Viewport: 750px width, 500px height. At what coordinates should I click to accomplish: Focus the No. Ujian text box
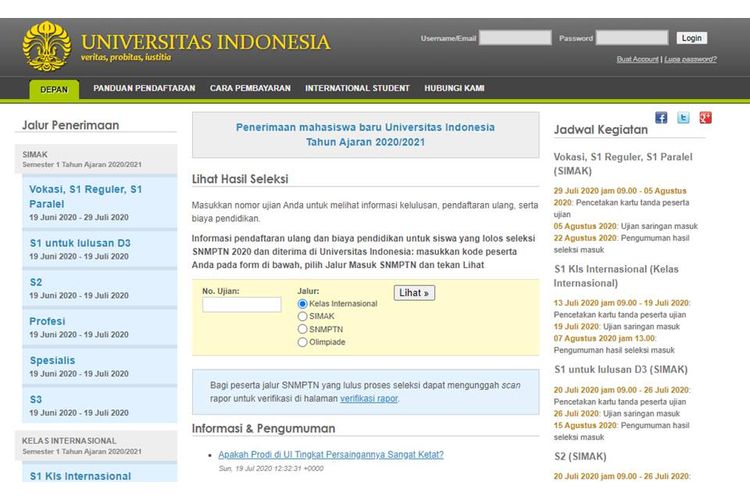242,305
